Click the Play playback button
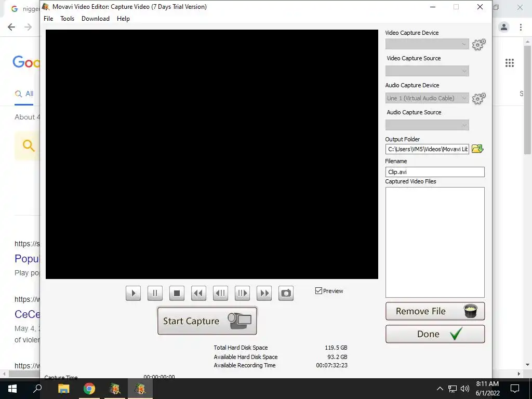 coord(133,293)
